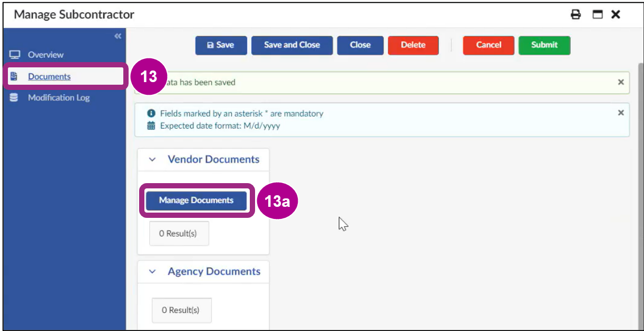Click the Modification Log database icon
The image size is (644, 331).
click(14, 97)
